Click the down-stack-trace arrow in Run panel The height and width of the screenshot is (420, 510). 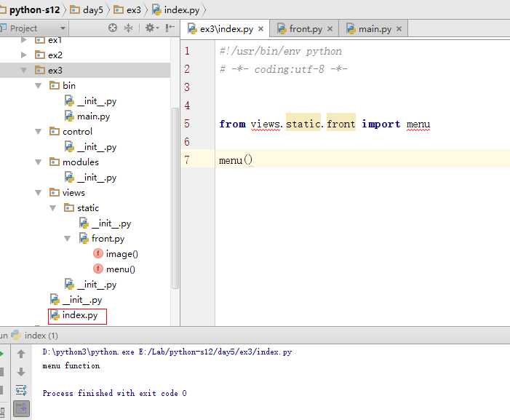point(21,372)
